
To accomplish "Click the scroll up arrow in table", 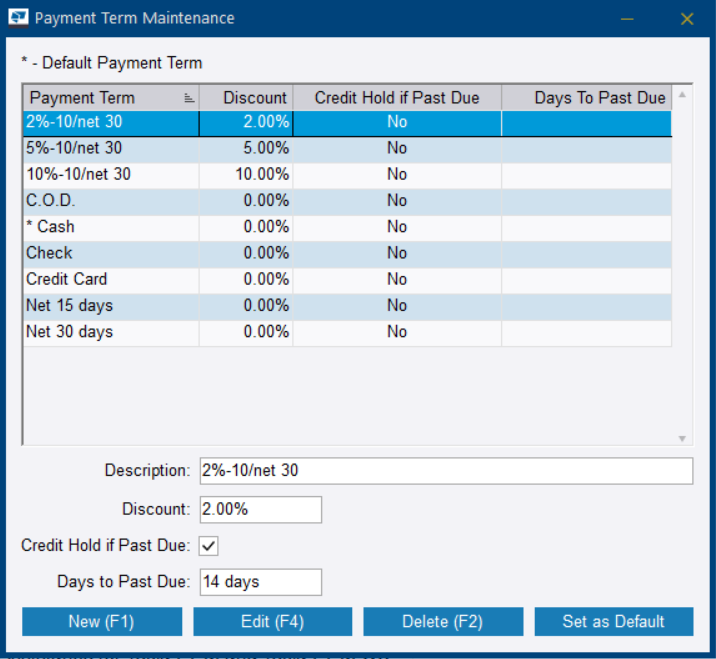I will point(683,96).
